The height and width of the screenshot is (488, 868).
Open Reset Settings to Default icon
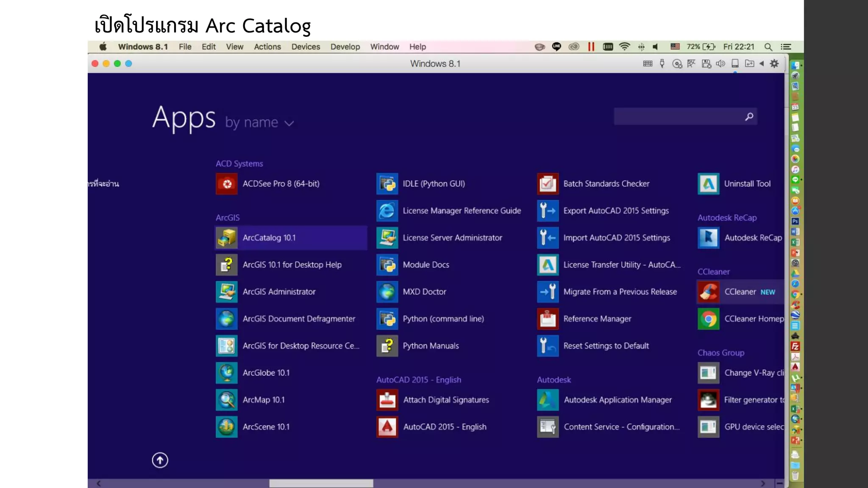pyautogui.click(x=548, y=346)
